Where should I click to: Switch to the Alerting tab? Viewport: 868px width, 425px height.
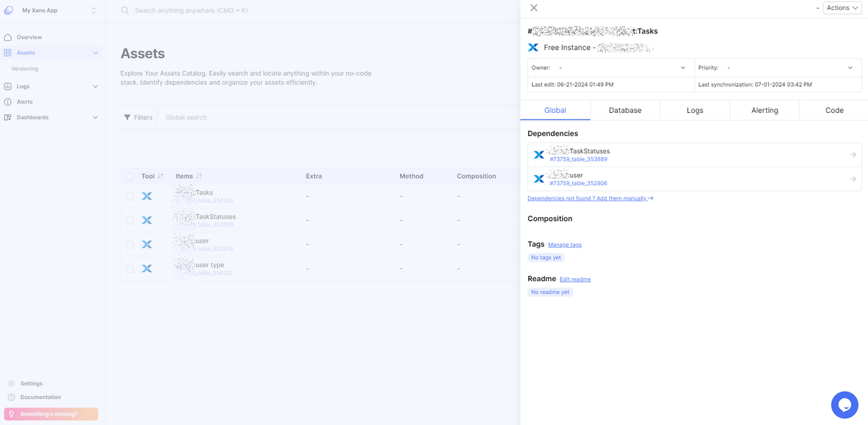(x=765, y=110)
